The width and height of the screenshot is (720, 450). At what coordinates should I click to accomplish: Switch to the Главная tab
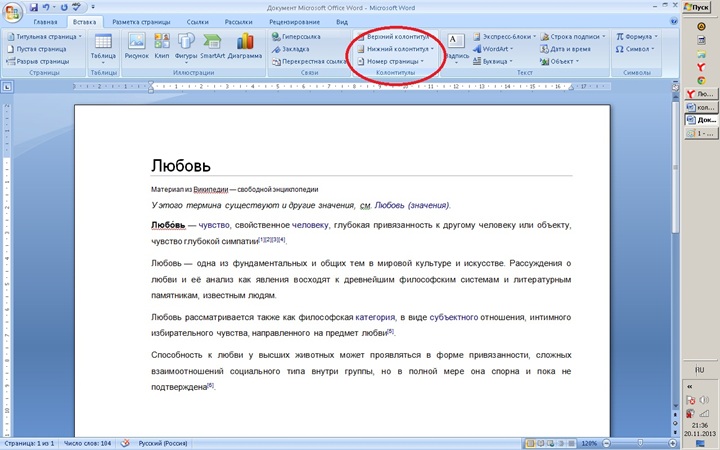(45, 22)
